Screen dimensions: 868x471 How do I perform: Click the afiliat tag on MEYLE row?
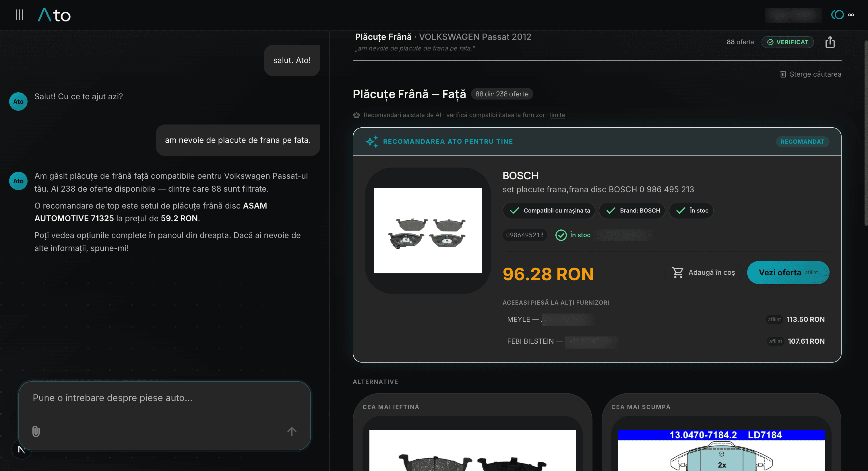point(774,320)
